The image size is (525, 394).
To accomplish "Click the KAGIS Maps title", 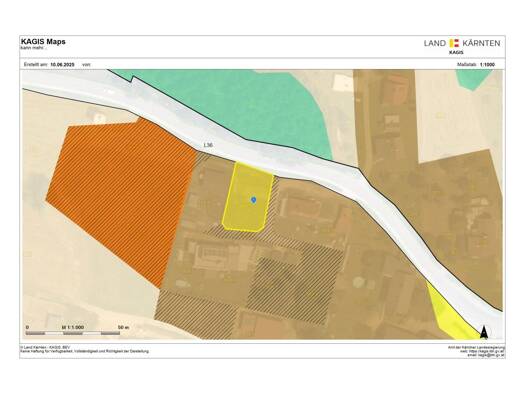I will (x=43, y=42).
